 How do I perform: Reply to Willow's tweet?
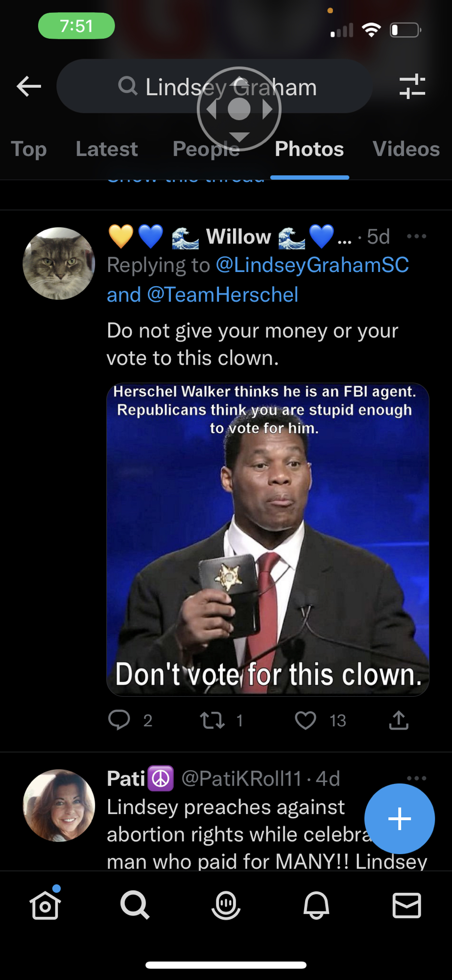pyautogui.click(x=119, y=720)
